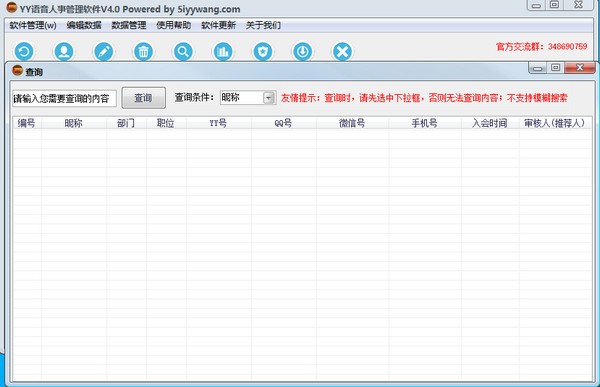
Task: Open the 软件管理(w) menu
Action: [x=33, y=25]
